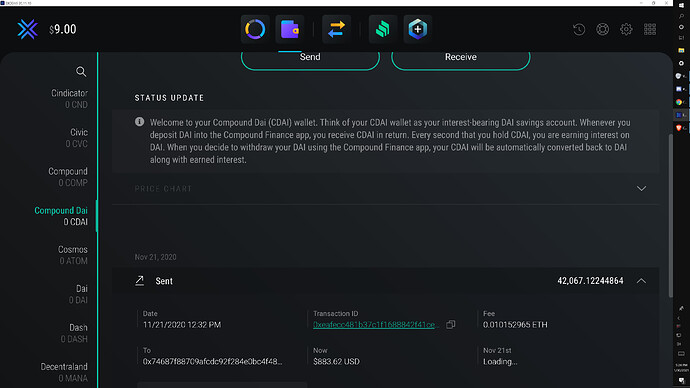The height and width of the screenshot is (388, 690).
Task: Select Cindicator in the asset list
Action: [70, 99]
